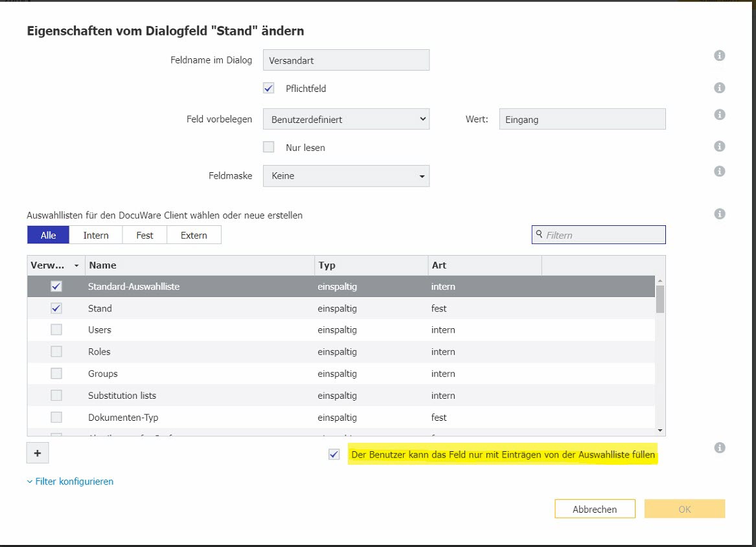The height and width of the screenshot is (547, 756).
Task: Click info icon for Feld vorbelegen row
Action: click(719, 115)
